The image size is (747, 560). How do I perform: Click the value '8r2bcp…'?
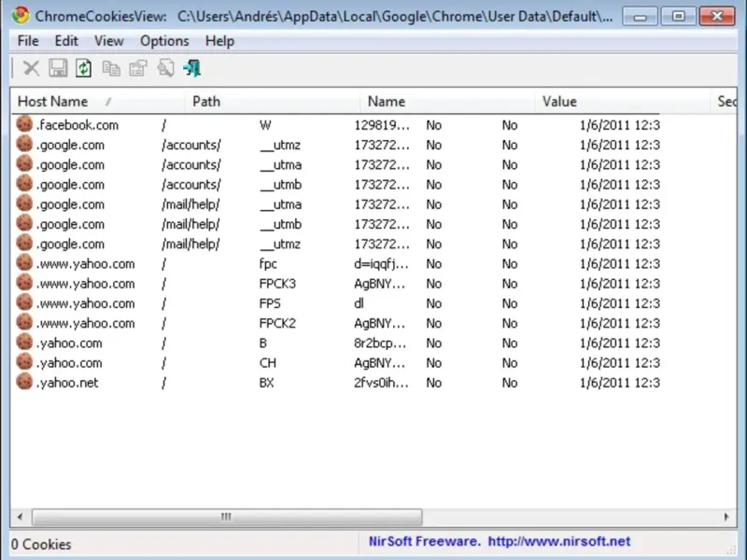(380, 343)
